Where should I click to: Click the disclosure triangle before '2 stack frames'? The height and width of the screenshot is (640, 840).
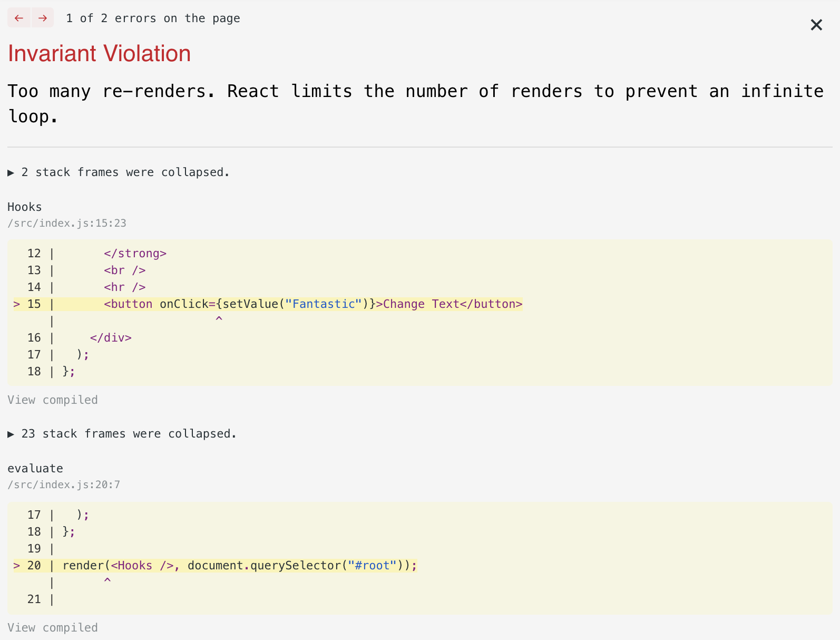click(x=11, y=173)
